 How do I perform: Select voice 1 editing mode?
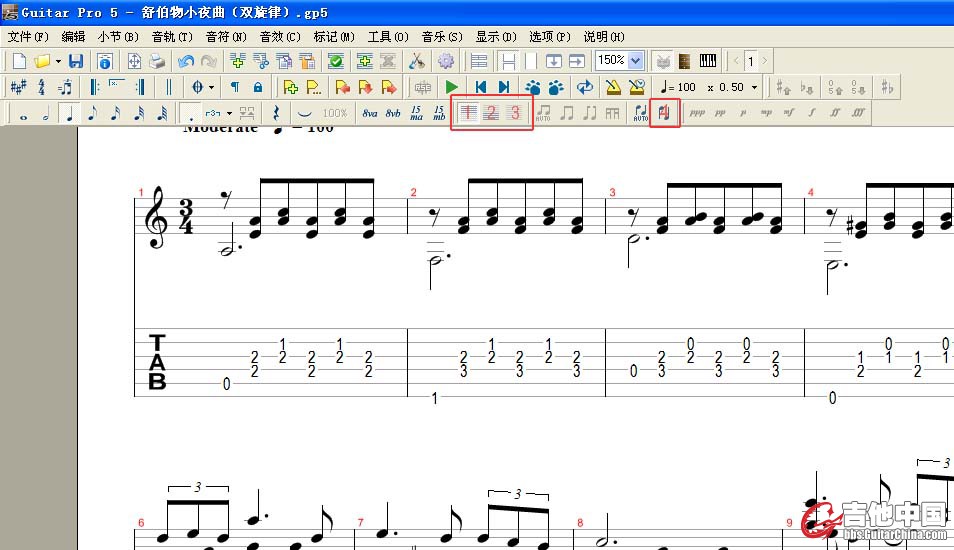pyautogui.click(x=468, y=113)
